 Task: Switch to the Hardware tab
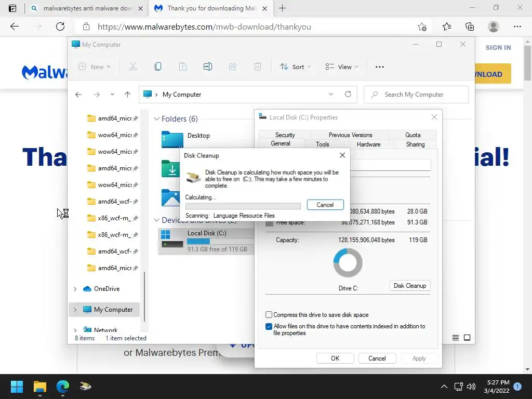point(368,144)
